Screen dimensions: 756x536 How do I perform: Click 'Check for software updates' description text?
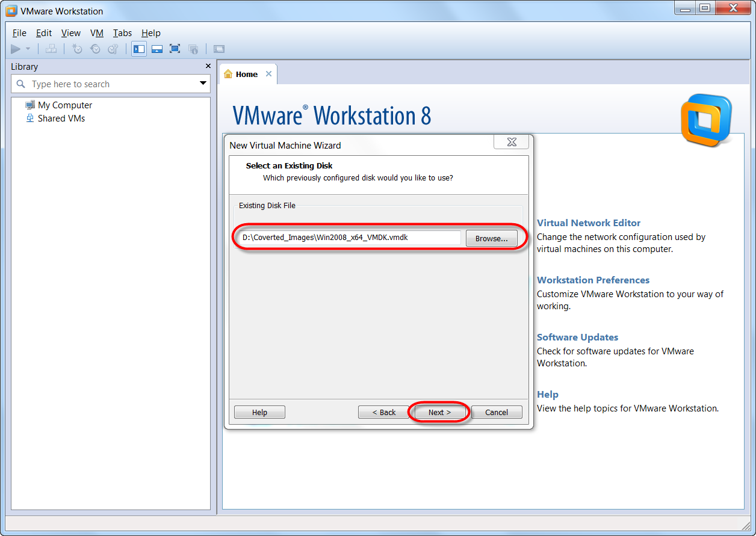(615, 357)
